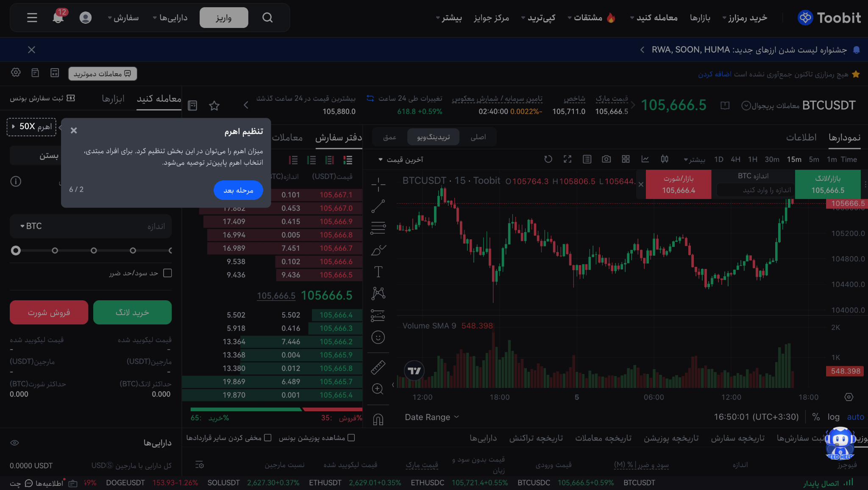Hide asset balance with eye icon
The width and height of the screenshot is (868, 490).
(x=15, y=443)
